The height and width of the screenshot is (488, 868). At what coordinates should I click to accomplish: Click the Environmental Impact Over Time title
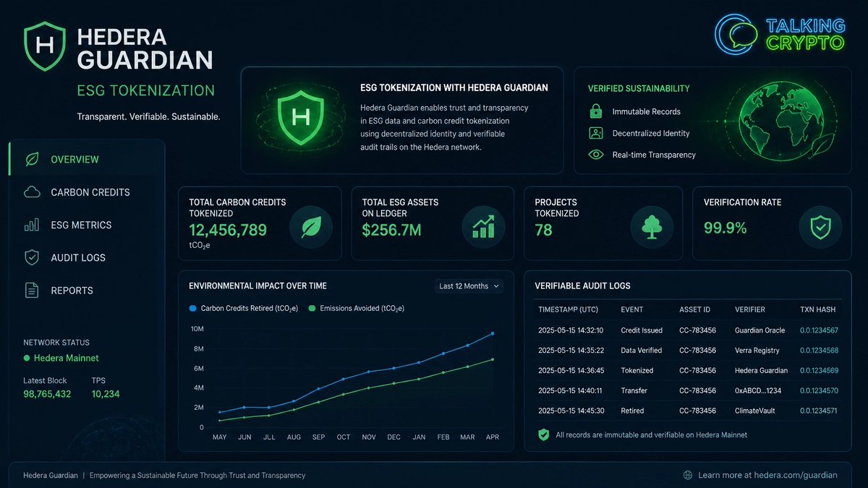[259, 286]
